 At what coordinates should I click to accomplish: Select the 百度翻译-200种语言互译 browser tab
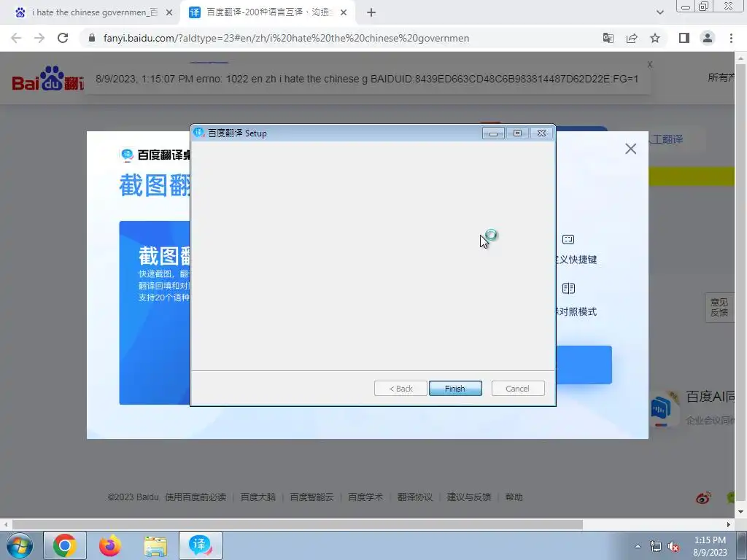coord(268,12)
